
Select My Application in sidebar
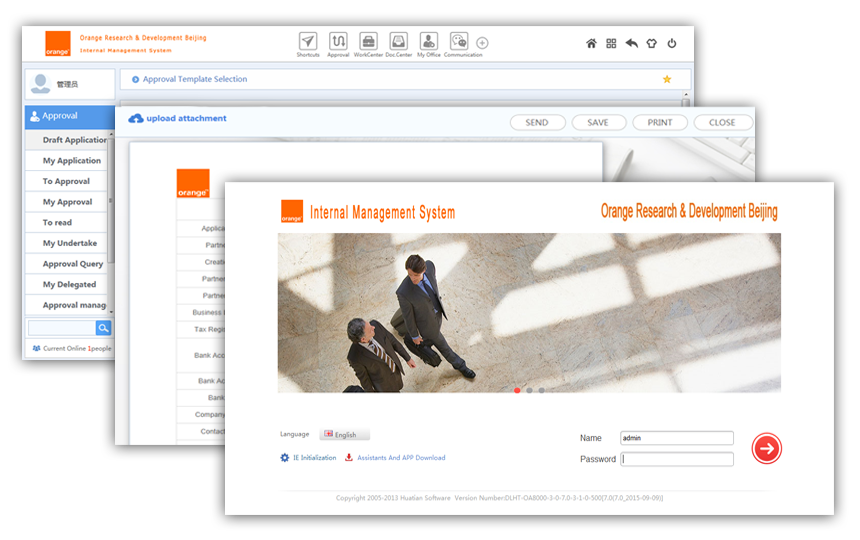(72, 161)
